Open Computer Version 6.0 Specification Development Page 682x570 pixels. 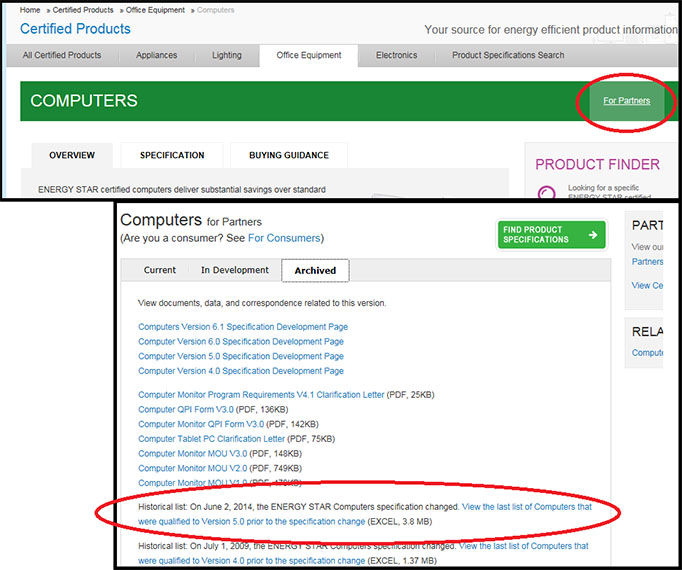pyautogui.click(x=241, y=342)
